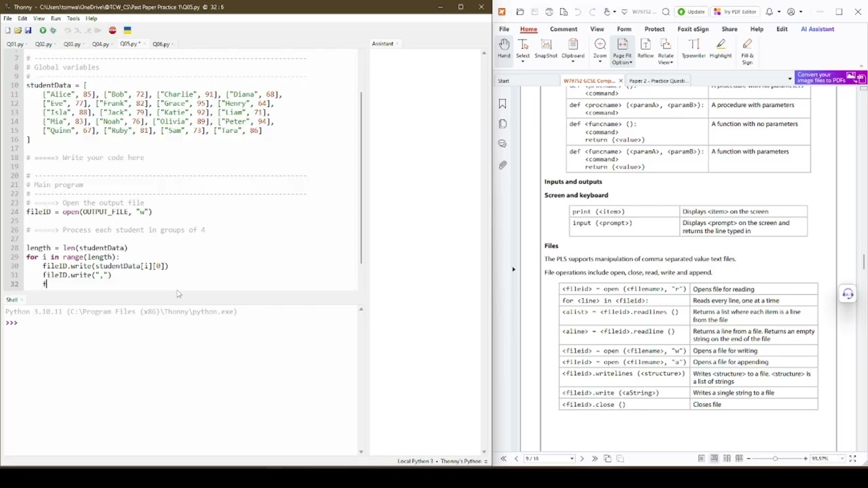This screenshot has width=868, height=488.
Task: Click the Ukraine flag icon in Thonny
Action: click(x=127, y=30)
